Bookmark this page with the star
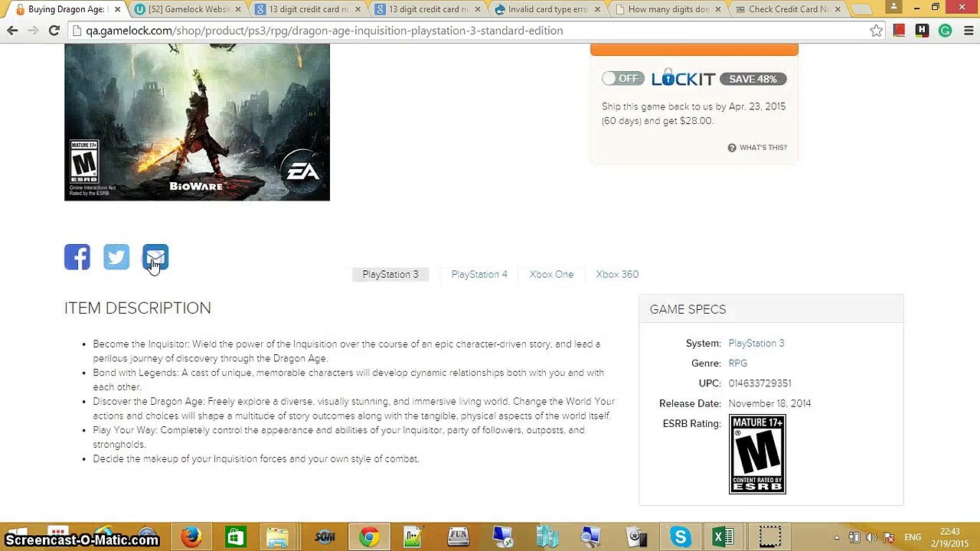 pyautogui.click(x=876, y=31)
